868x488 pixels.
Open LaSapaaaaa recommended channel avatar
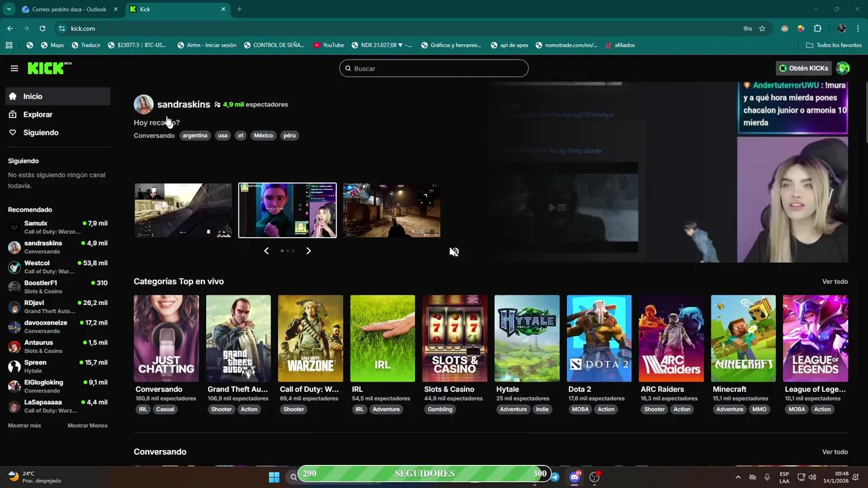point(14,406)
